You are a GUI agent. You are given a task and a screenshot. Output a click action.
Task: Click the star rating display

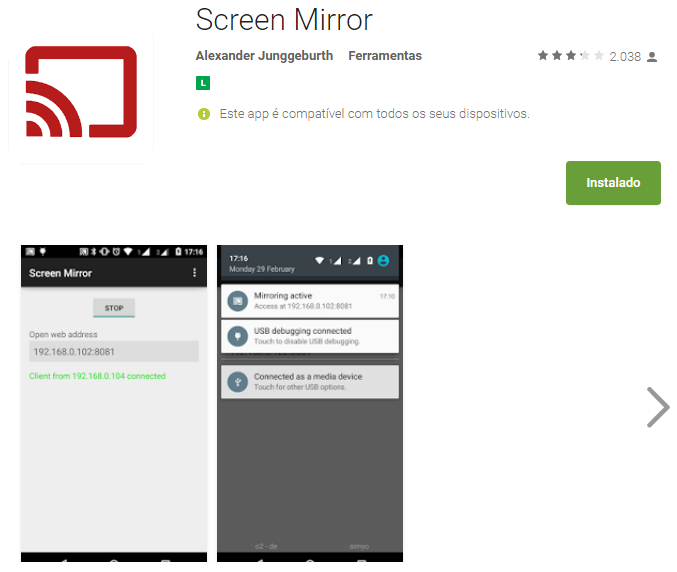click(x=570, y=56)
